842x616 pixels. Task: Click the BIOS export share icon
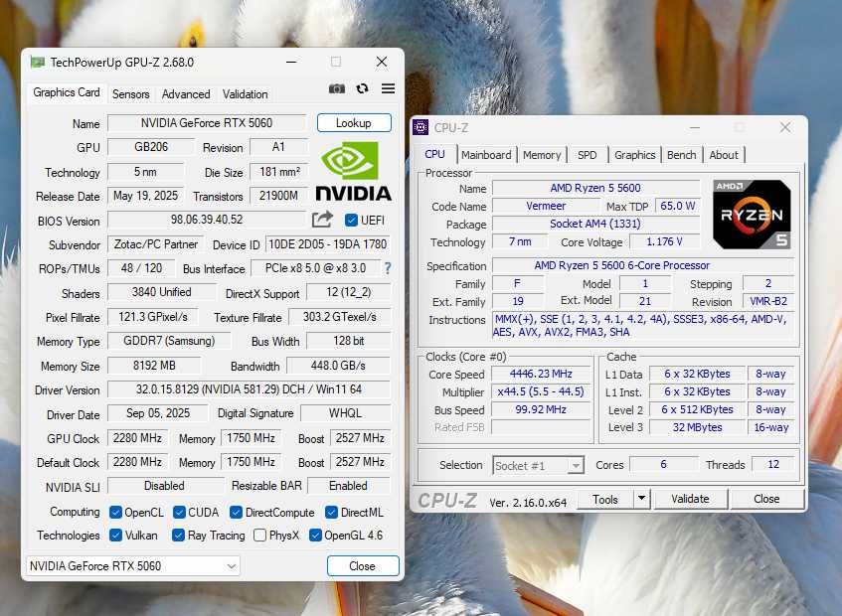tap(322, 220)
